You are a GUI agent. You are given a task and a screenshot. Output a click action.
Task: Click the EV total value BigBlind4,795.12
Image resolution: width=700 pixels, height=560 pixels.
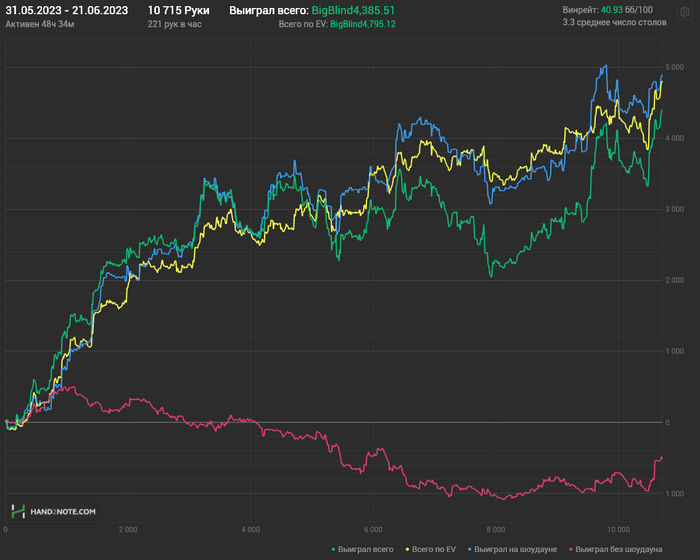coord(363,24)
